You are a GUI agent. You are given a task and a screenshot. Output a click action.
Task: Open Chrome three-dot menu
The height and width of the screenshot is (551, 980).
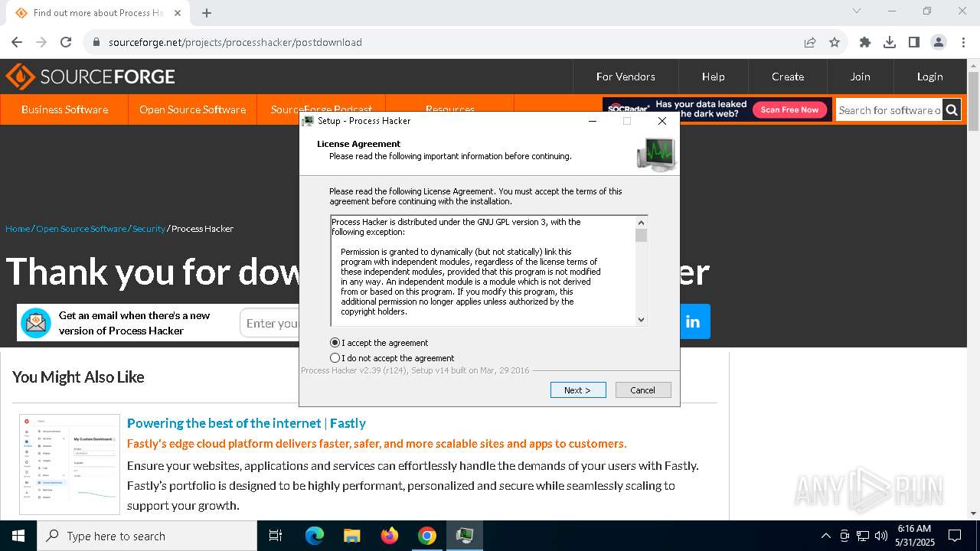pos(963,42)
